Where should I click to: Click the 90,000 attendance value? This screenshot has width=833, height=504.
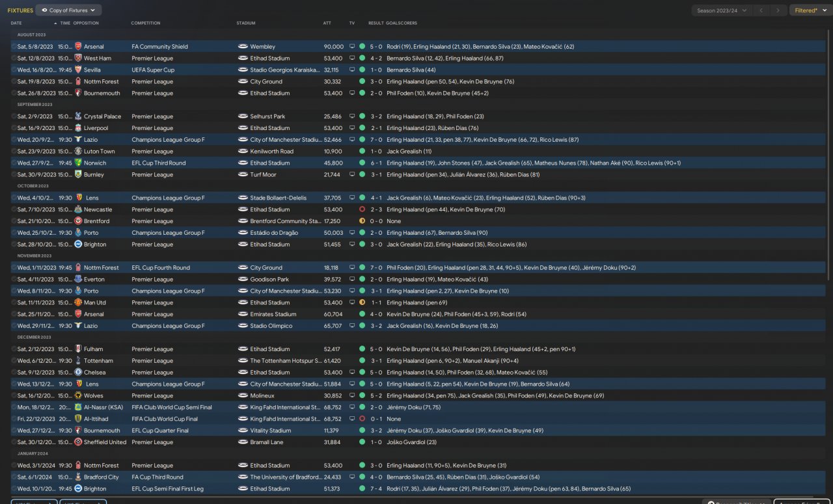pyautogui.click(x=333, y=47)
